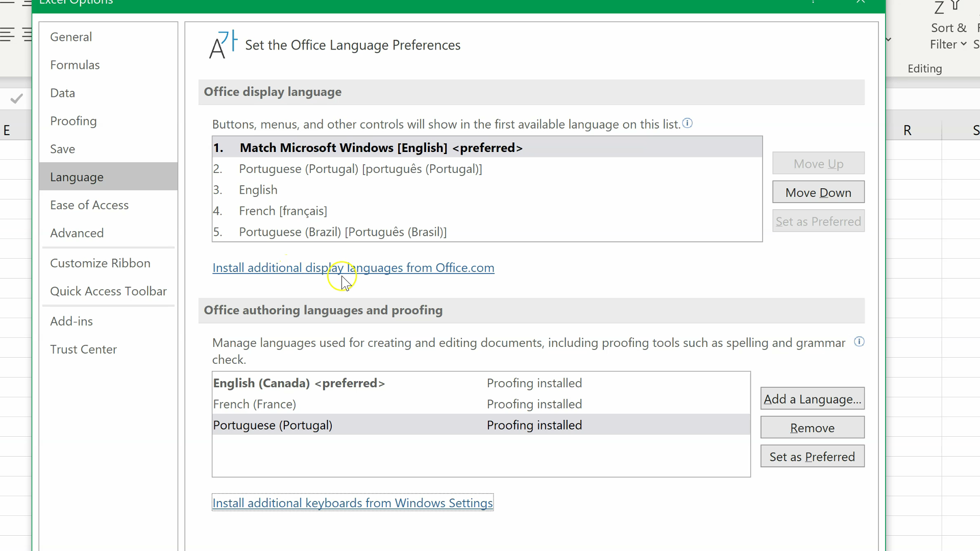
Task: Click Add a Language button
Action: 813,399
